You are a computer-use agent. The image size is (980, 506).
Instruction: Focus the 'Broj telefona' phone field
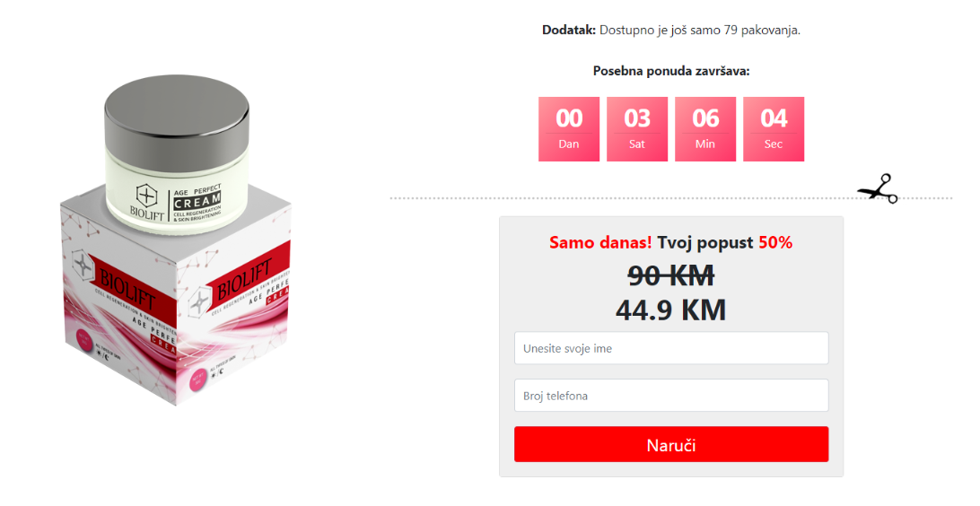tap(671, 396)
